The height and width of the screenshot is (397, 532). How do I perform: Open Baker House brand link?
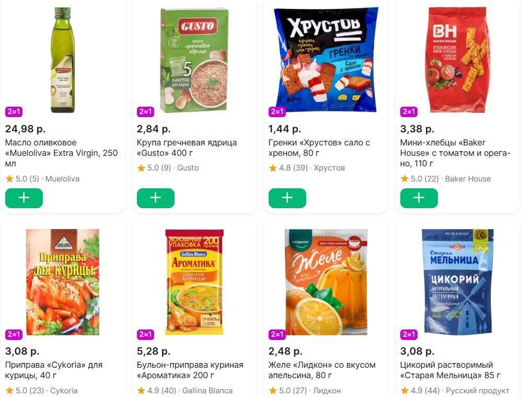[468, 179]
